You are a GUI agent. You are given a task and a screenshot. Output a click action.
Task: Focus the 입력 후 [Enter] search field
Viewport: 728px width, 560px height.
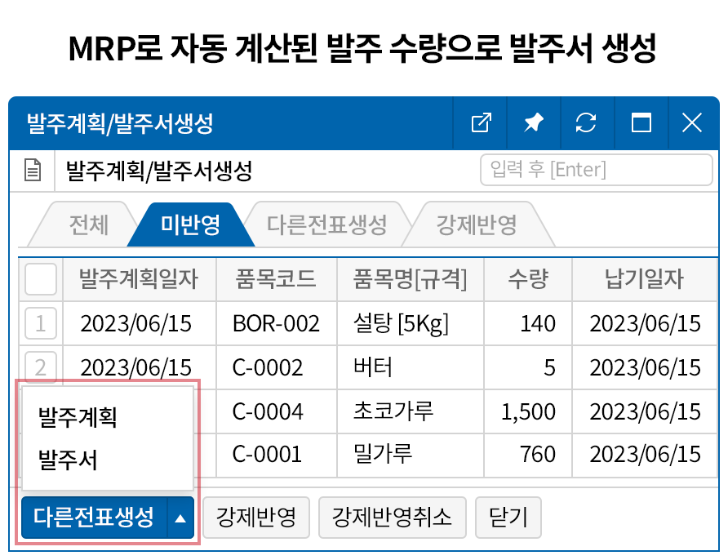[596, 171]
